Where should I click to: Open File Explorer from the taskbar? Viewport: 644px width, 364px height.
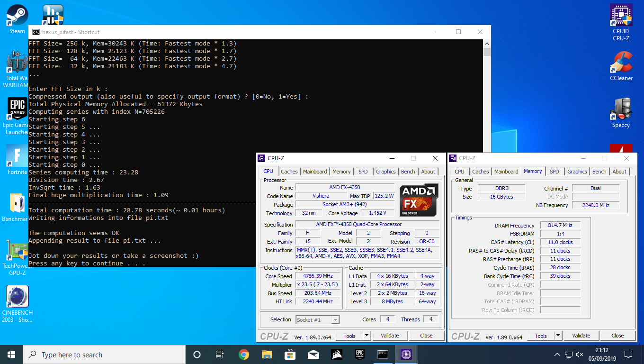[x=267, y=355]
